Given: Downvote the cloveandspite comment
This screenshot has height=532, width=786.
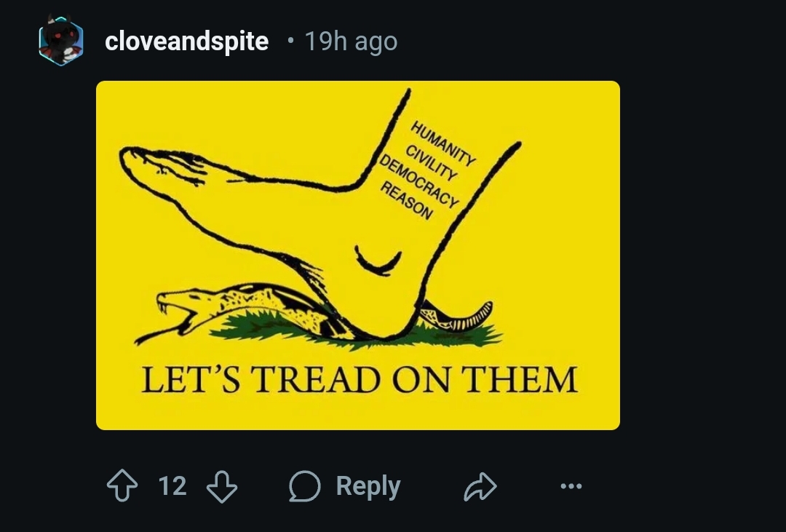Looking at the screenshot, I should pyautogui.click(x=222, y=486).
